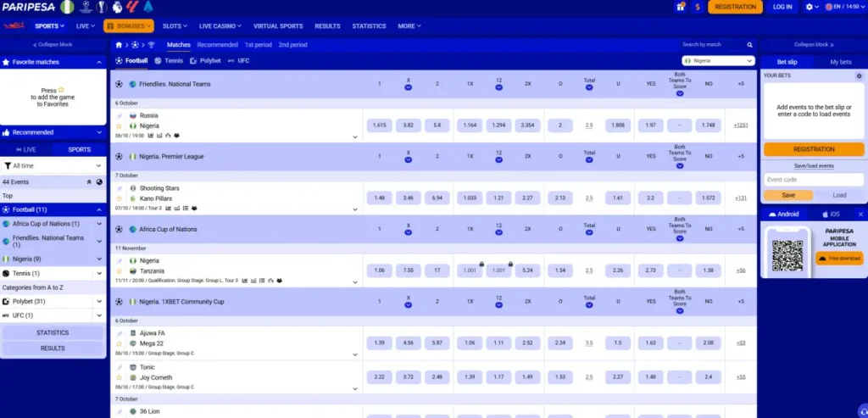The image size is (868, 418).
Task: Click the trophy icon in the breadcrumb
Action: pos(151,45)
